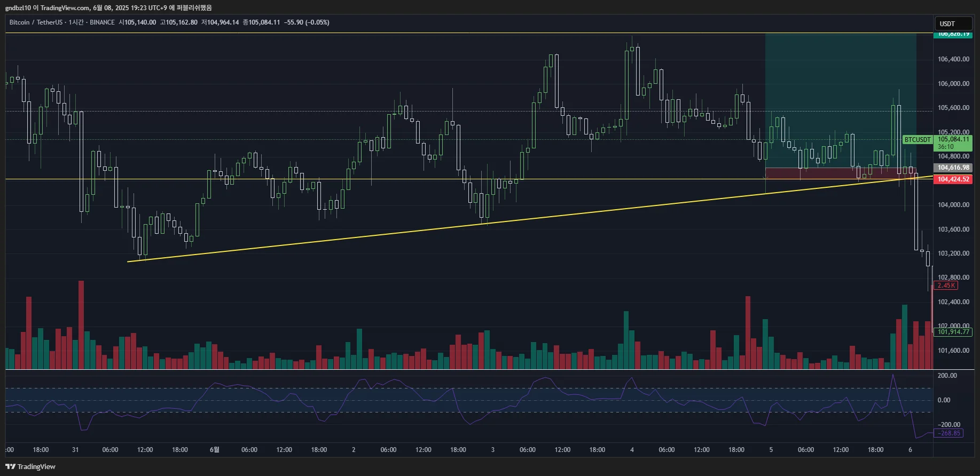
Task: Click the 101,914.77 price label
Action: [953, 332]
